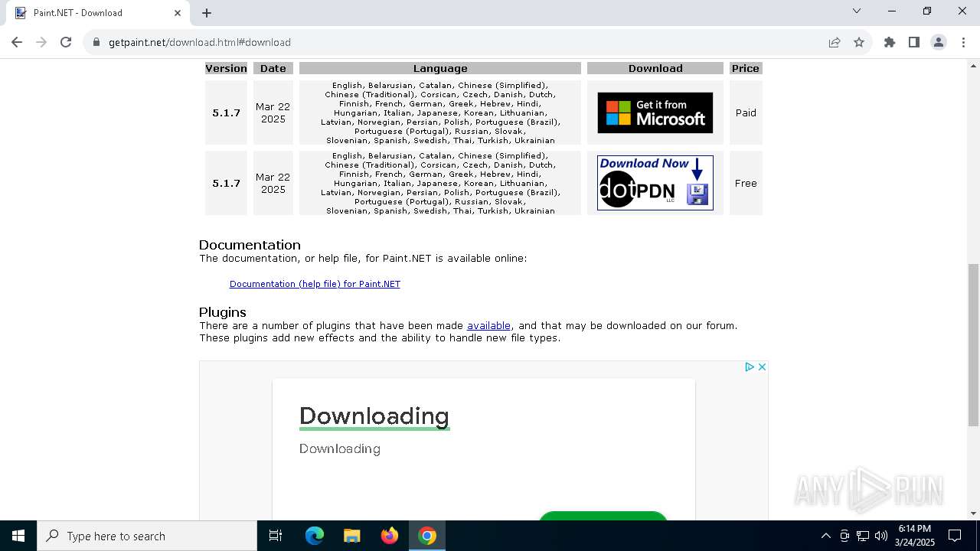Viewport: 980px width, 551px height.
Task: Bookmark this tab with the star icon
Action: tap(859, 42)
